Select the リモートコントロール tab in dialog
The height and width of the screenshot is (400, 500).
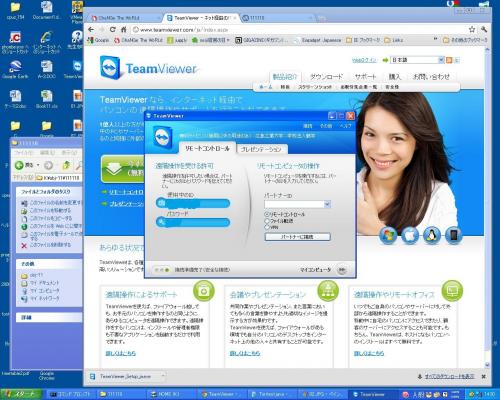click(x=207, y=148)
